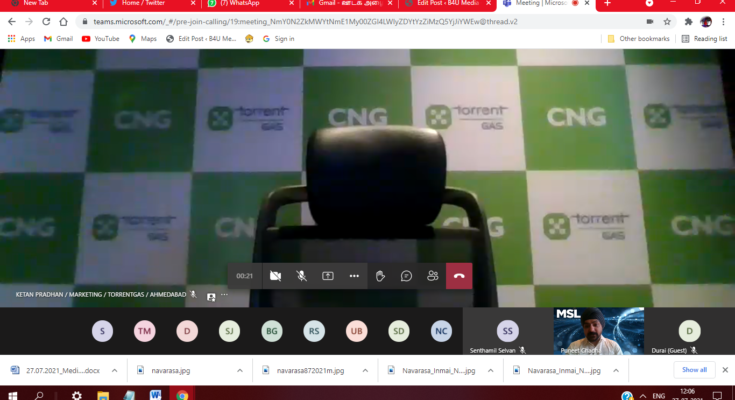This screenshot has height=400, width=735.
Task: Switch to the Gmail tab
Action: [349, 4]
